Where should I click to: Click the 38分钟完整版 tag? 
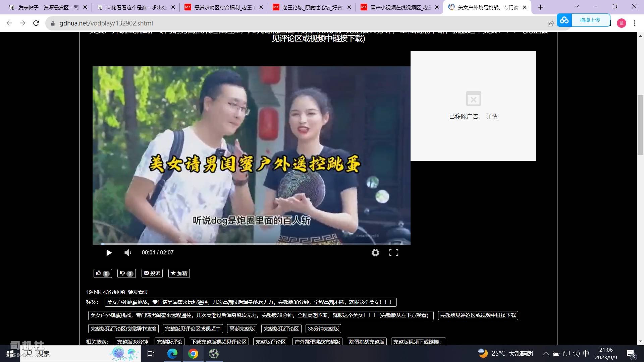coord(323,329)
